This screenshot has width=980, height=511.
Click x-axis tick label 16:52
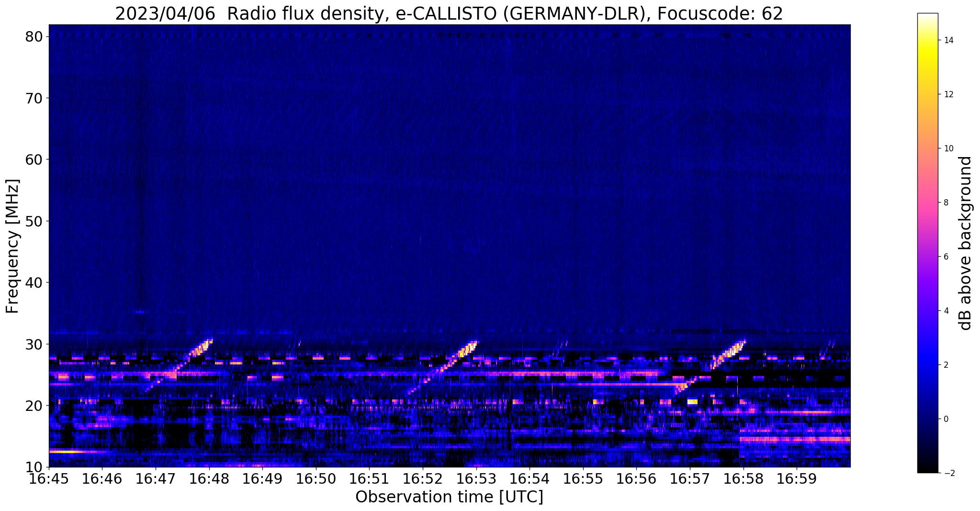point(423,479)
